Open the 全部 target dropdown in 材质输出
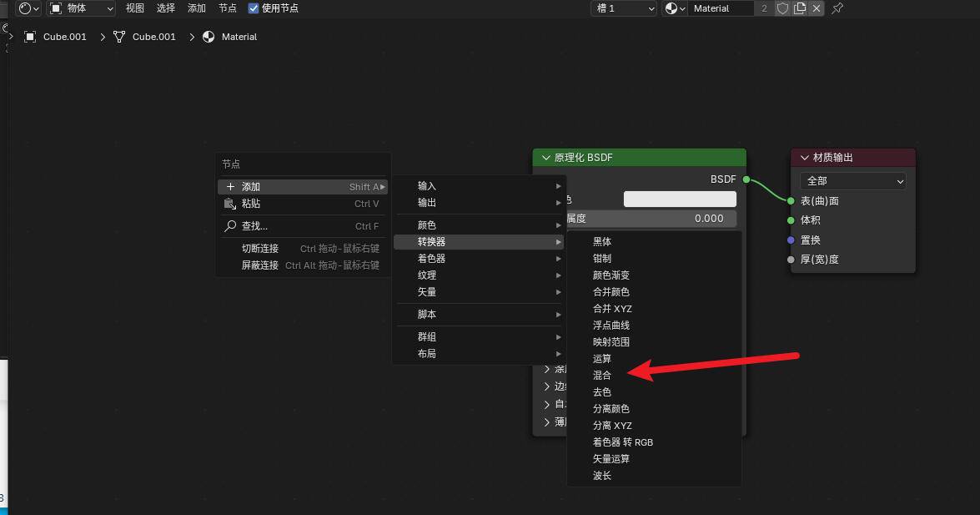This screenshot has height=515, width=980. click(x=852, y=181)
